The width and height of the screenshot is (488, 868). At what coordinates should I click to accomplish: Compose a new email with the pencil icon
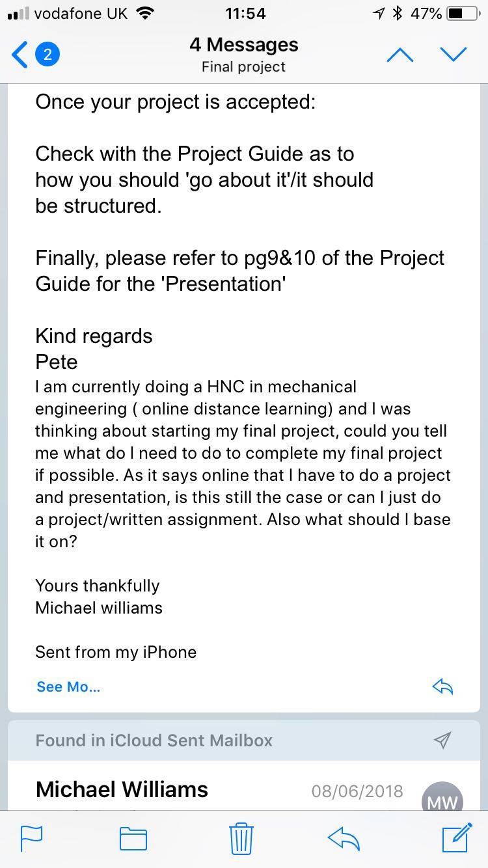(457, 837)
